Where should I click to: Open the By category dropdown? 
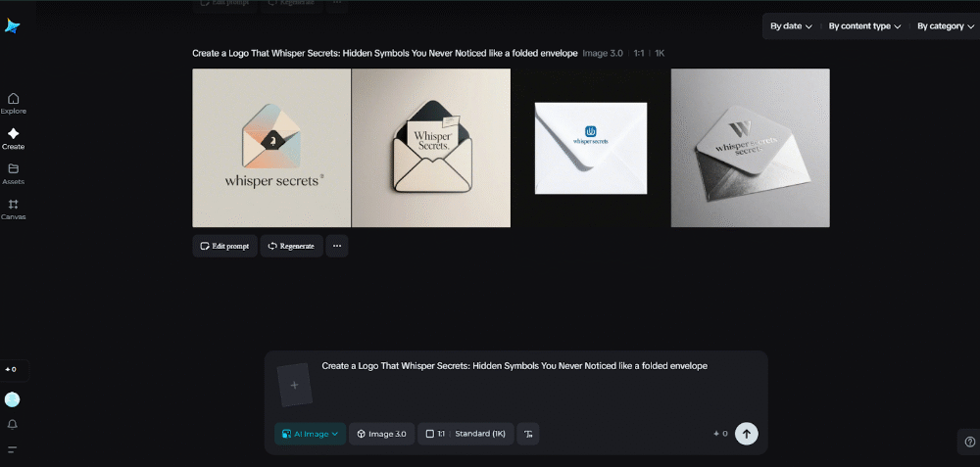[946, 26]
